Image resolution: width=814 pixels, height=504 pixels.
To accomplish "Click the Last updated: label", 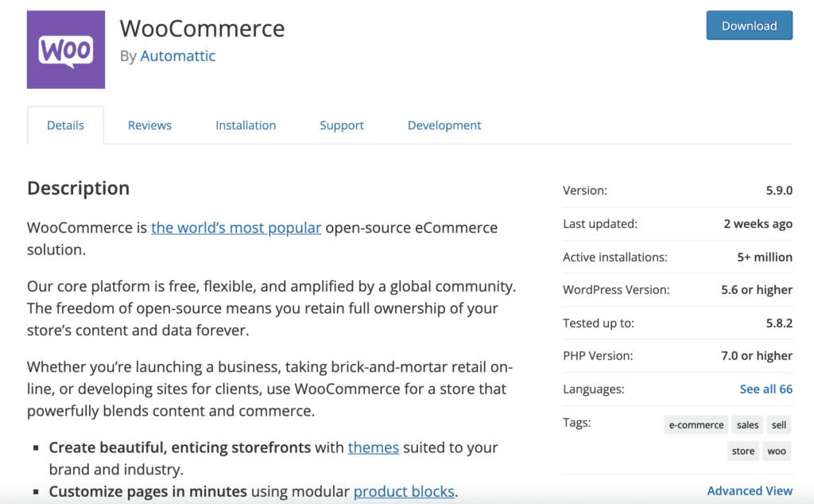I will [x=600, y=223].
